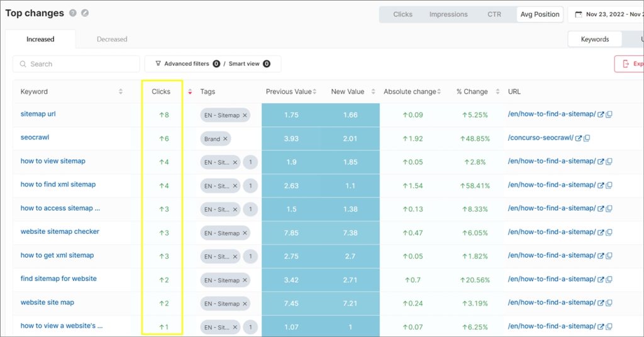Open the seocrawl keyword link
Viewport: 644px width, 337px height.
tap(35, 138)
